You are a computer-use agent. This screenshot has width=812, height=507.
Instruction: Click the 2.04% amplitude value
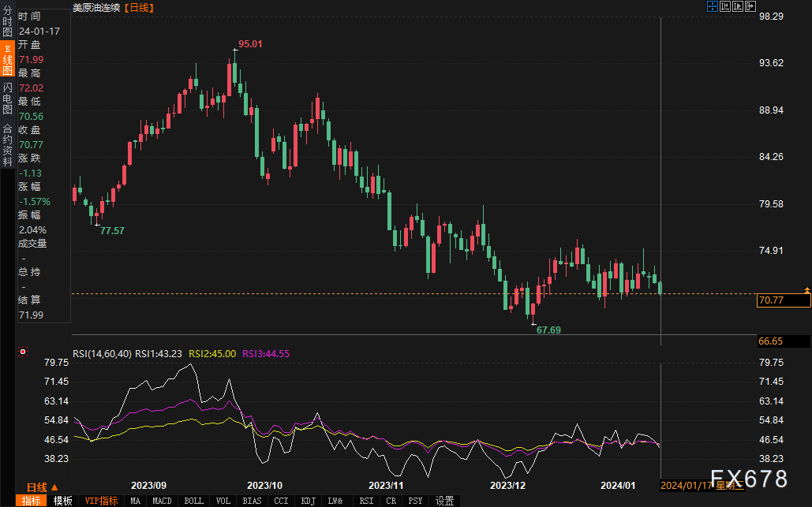[32, 230]
